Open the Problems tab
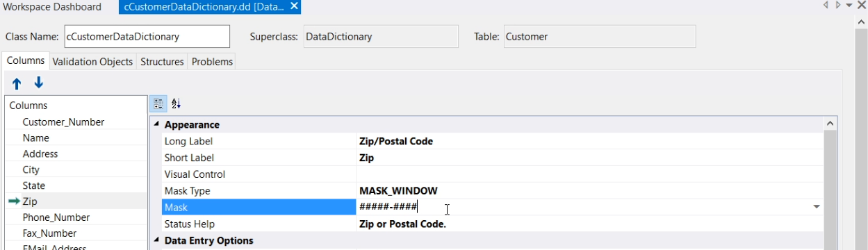 click(212, 62)
